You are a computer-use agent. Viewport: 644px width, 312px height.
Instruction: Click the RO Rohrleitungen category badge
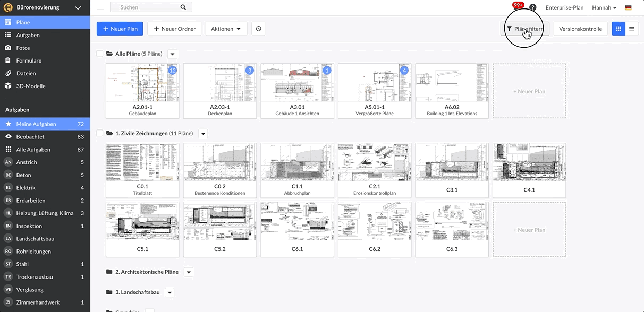(8, 252)
